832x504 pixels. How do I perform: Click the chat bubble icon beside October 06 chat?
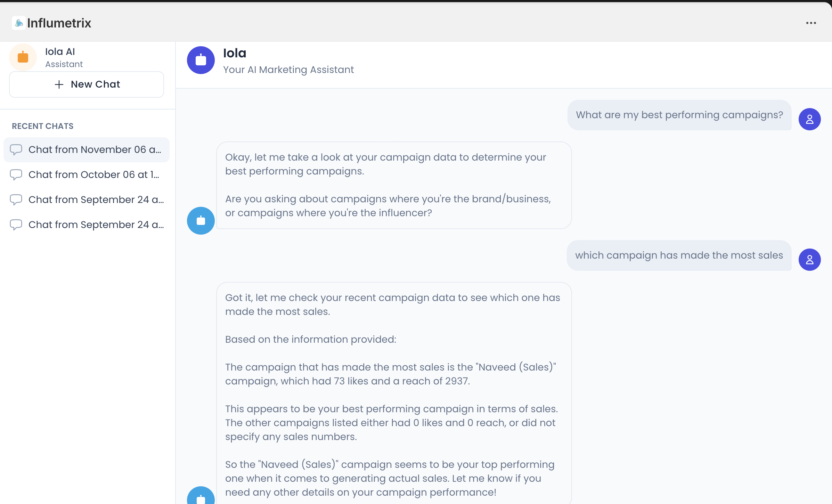point(17,174)
